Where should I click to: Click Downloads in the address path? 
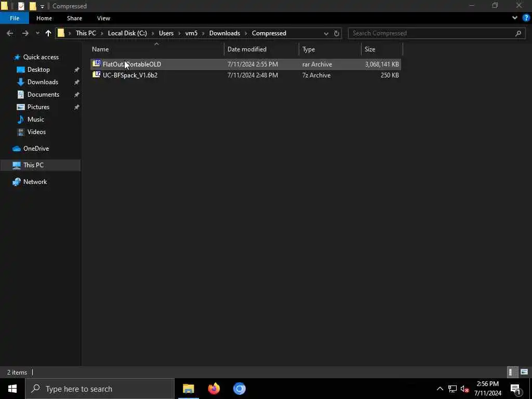[224, 33]
